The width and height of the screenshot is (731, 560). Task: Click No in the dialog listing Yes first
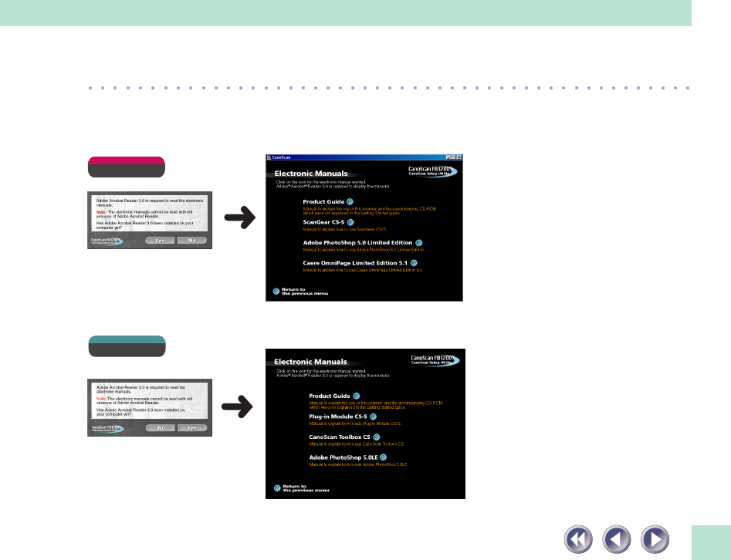(192, 241)
